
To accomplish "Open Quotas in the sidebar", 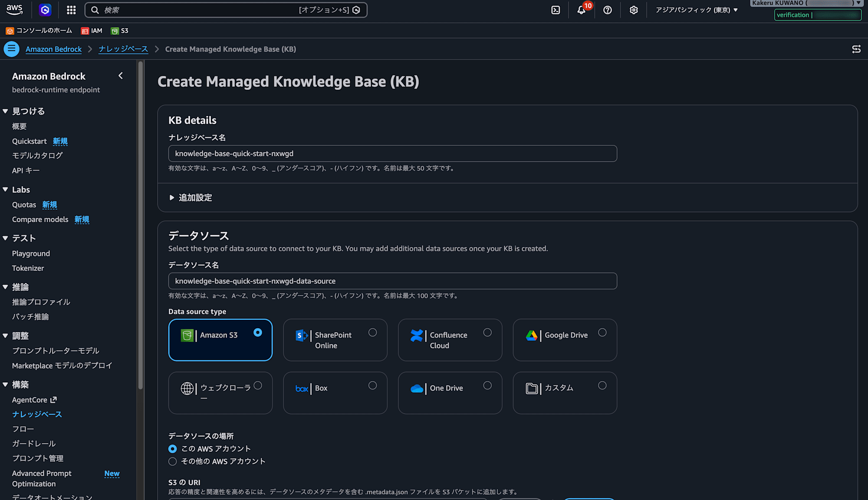I will click(x=24, y=205).
